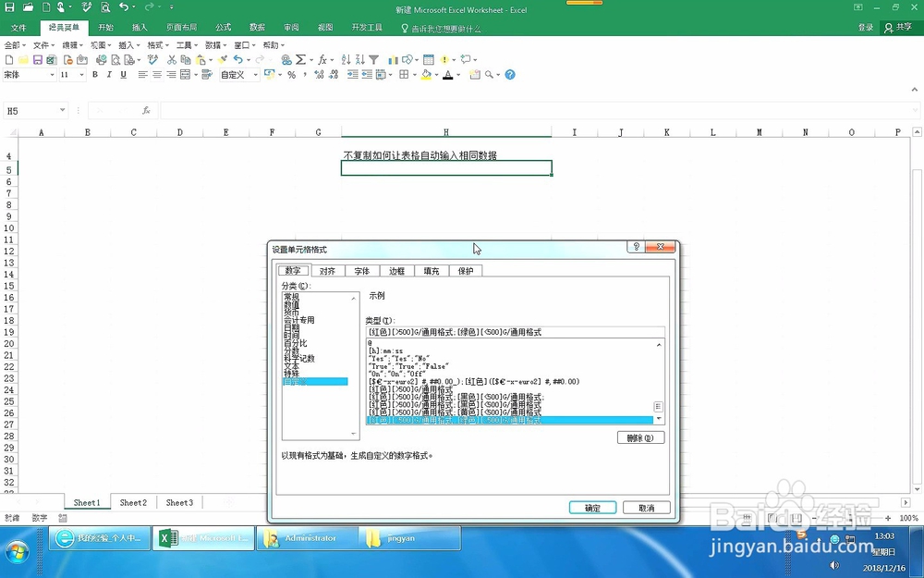Click the Save floppy icon in classic toolbar
Viewport: 924px width, 578px height.
pyautogui.click(x=38, y=59)
